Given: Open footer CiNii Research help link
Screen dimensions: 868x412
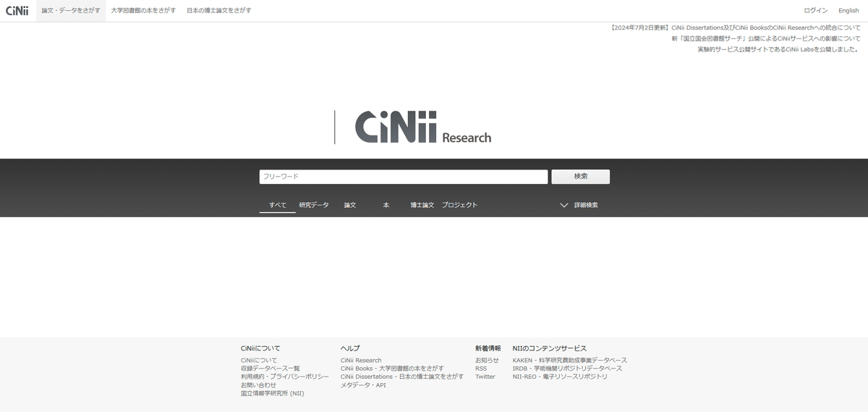Looking at the screenshot, I should coord(361,360).
